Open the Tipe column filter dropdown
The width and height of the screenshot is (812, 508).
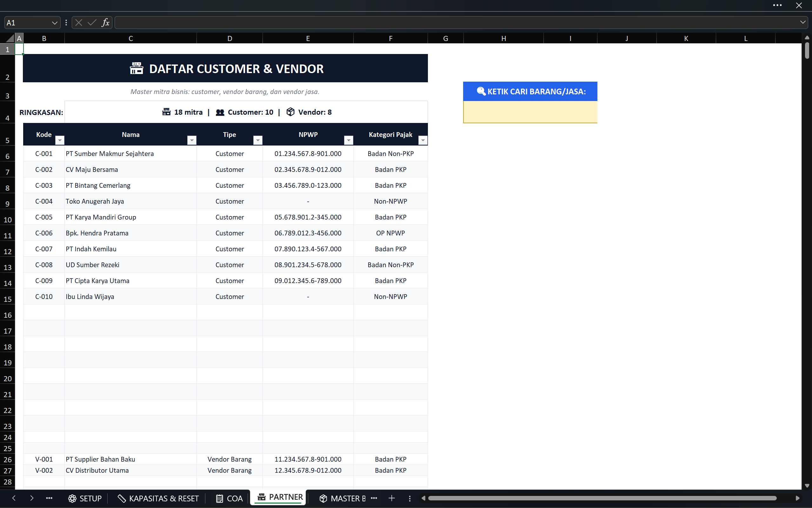(x=258, y=140)
